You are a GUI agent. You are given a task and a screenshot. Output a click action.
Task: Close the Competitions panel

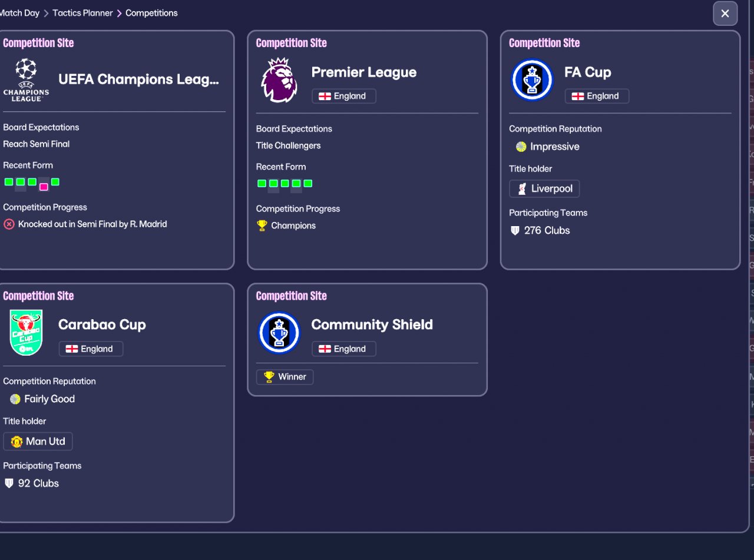coord(725,14)
